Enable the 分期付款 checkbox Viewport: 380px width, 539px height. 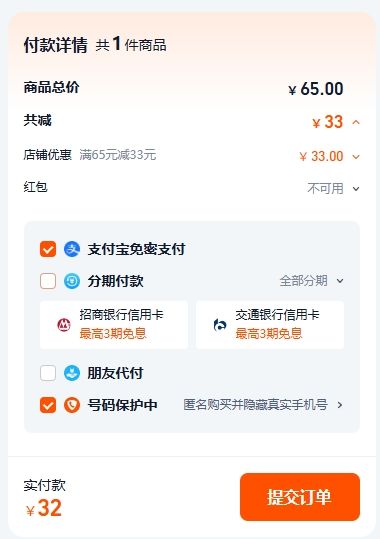point(48,281)
